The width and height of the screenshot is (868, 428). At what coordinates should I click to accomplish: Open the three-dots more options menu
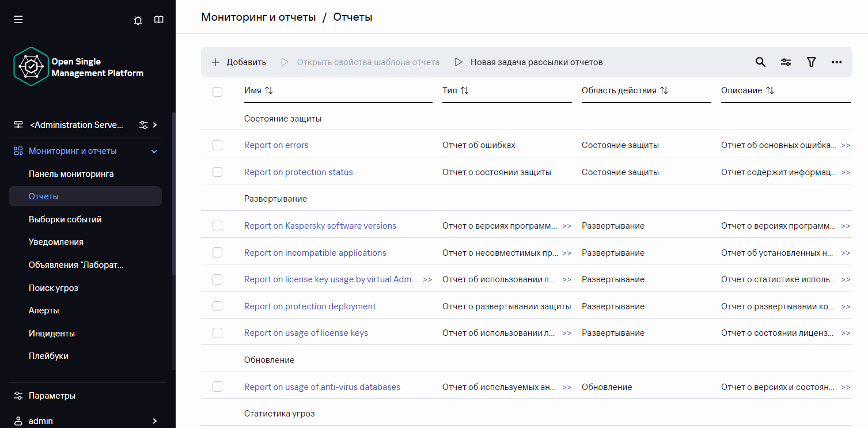[x=836, y=62]
